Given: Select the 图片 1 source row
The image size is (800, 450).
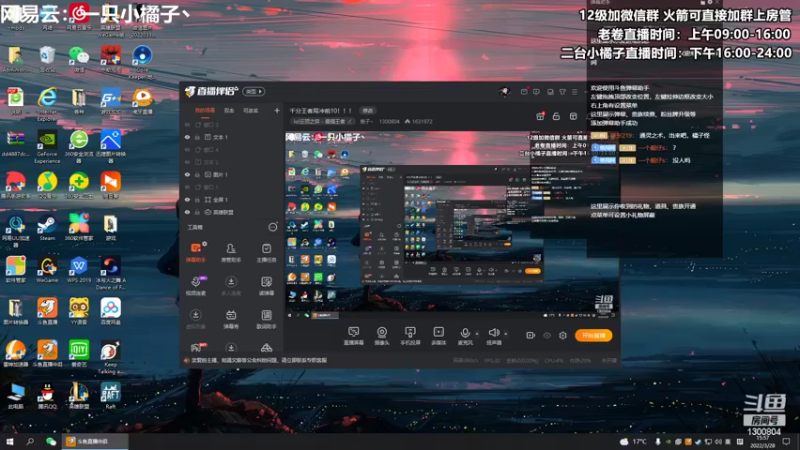Looking at the screenshot, I should [233, 174].
